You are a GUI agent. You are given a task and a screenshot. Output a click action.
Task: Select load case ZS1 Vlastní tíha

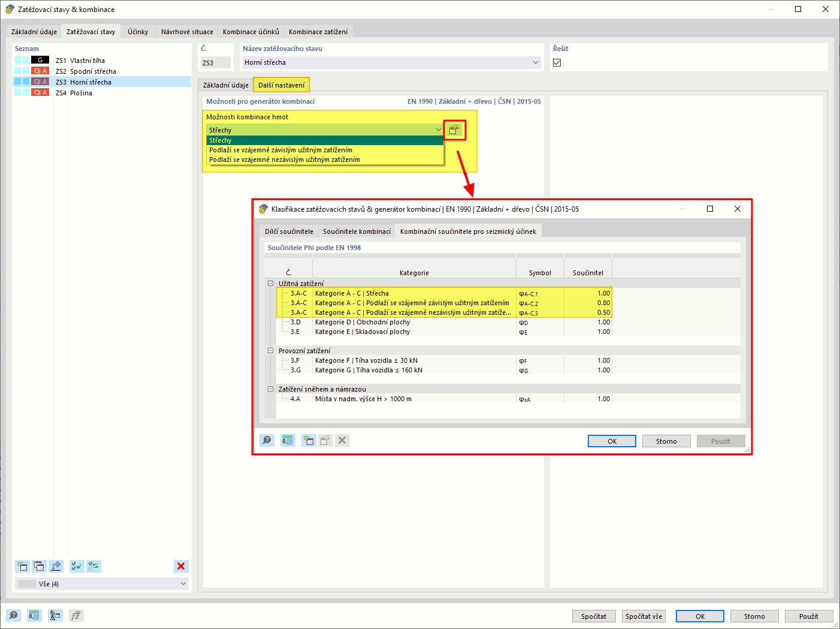tap(102, 60)
